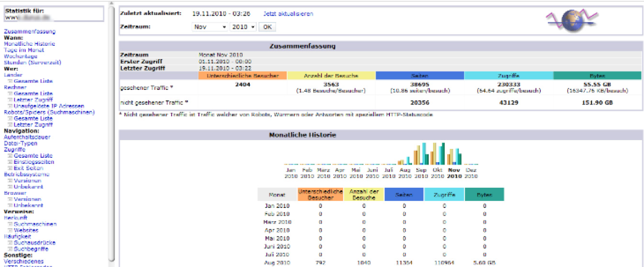Open the Einstiegsseiten link
This screenshot has height=267, width=644.
[x=34, y=162]
